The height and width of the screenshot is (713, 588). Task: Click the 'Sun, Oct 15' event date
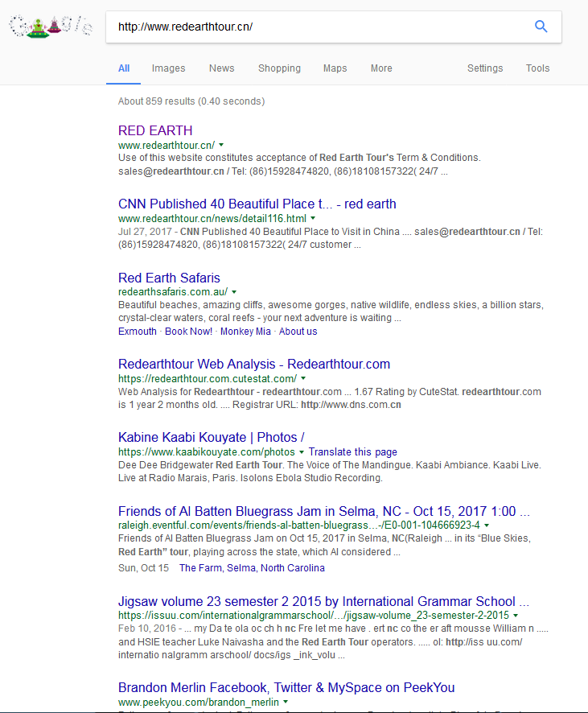tap(144, 568)
